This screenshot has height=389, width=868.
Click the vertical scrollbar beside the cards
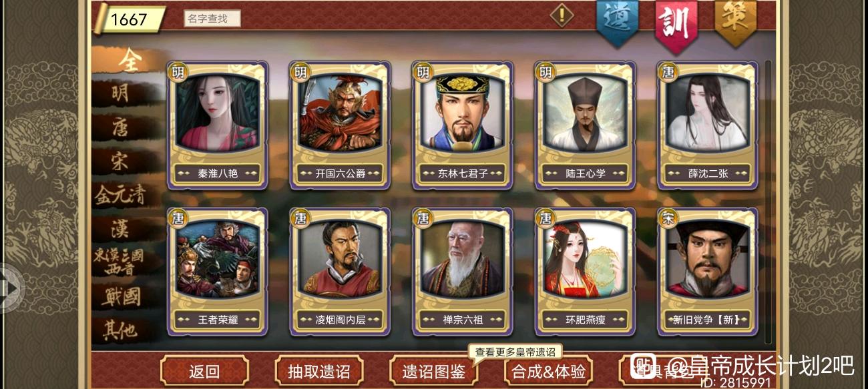pyautogui.click(x=767, y=200)
